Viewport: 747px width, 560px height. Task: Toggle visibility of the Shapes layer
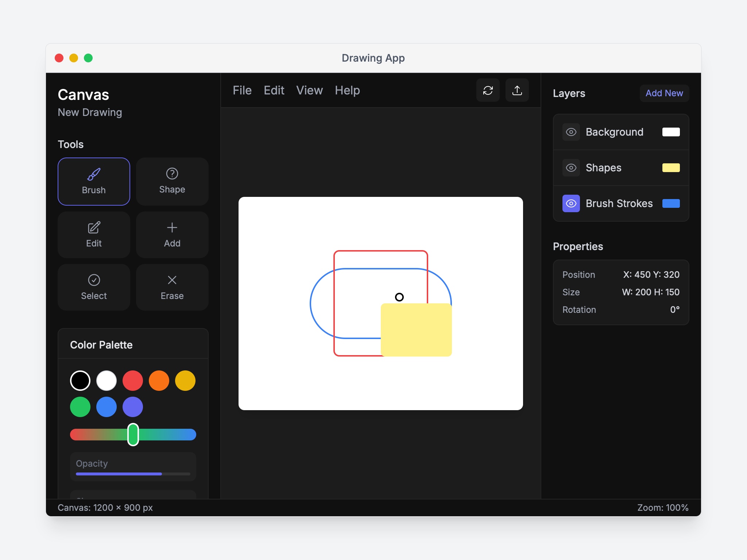[x=571, y=167]
